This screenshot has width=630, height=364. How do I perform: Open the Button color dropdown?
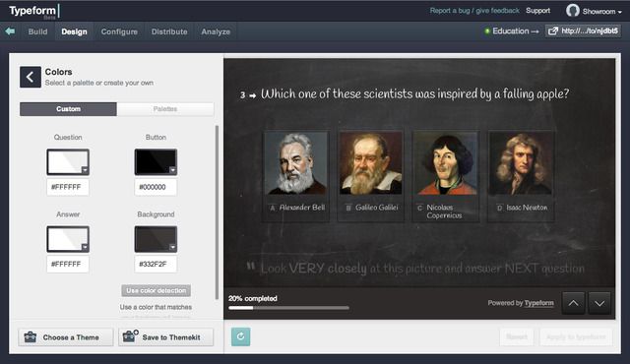172,170
